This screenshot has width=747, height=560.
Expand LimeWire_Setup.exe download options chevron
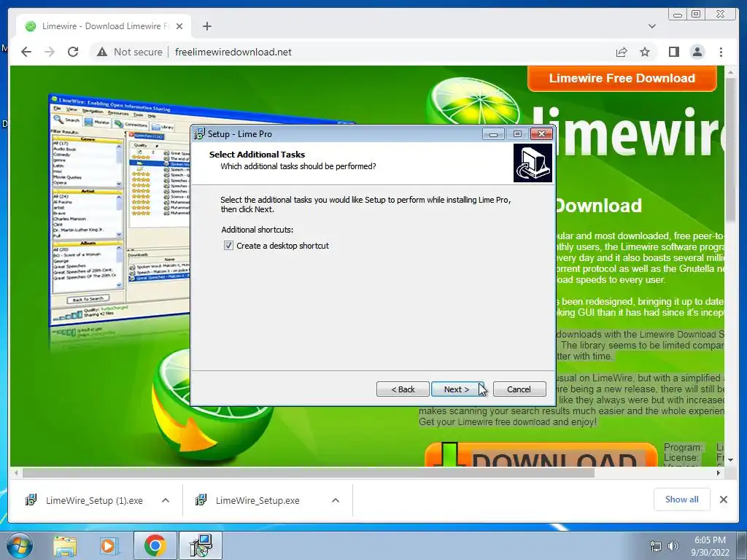pyautogui.click(x=336, y=500)
